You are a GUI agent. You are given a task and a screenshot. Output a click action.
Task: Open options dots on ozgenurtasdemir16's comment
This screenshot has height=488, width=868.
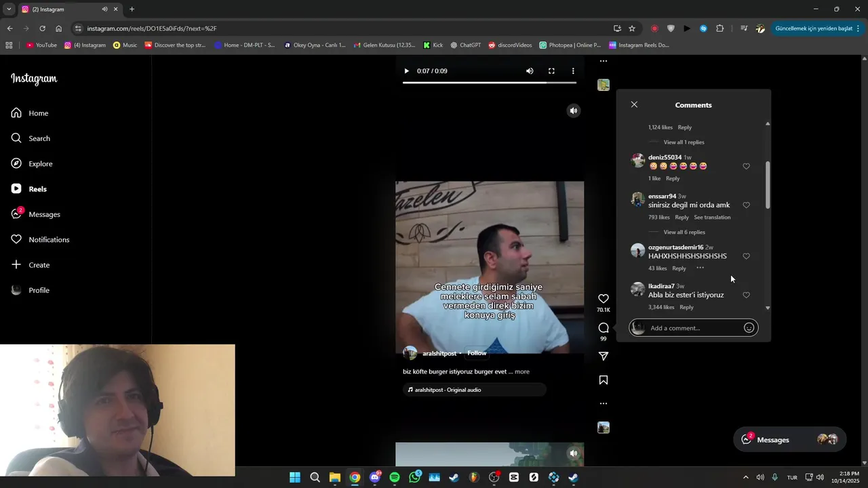click(700, 268)
